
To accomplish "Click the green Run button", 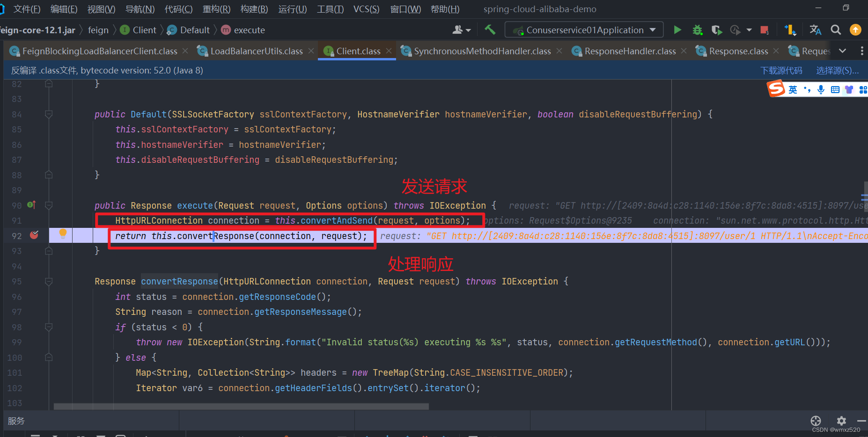I will 677,30.
